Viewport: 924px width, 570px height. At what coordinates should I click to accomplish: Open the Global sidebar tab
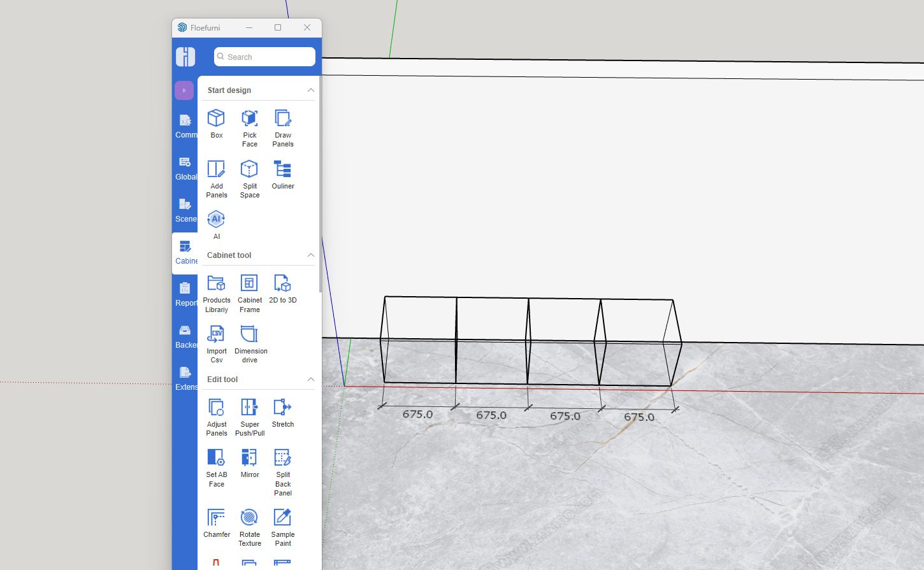point(185,167)
